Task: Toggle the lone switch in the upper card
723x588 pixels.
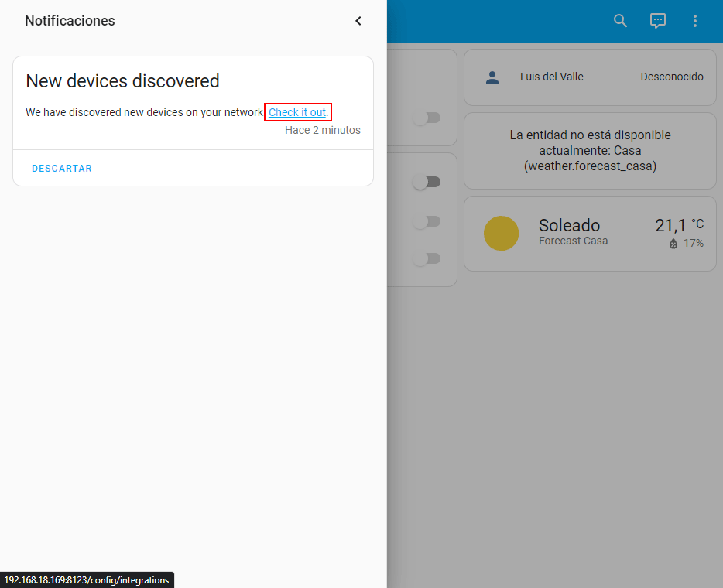Action: (x=427, y=118)
